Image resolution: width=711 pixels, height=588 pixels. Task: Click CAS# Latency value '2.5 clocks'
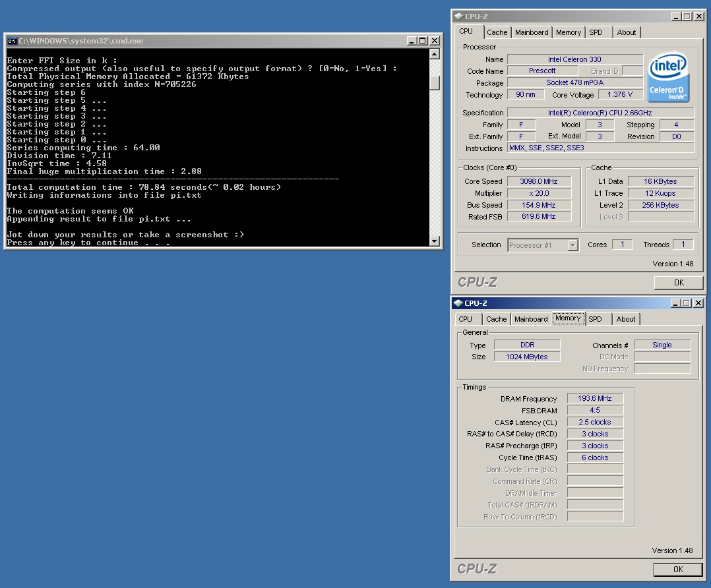595,422
